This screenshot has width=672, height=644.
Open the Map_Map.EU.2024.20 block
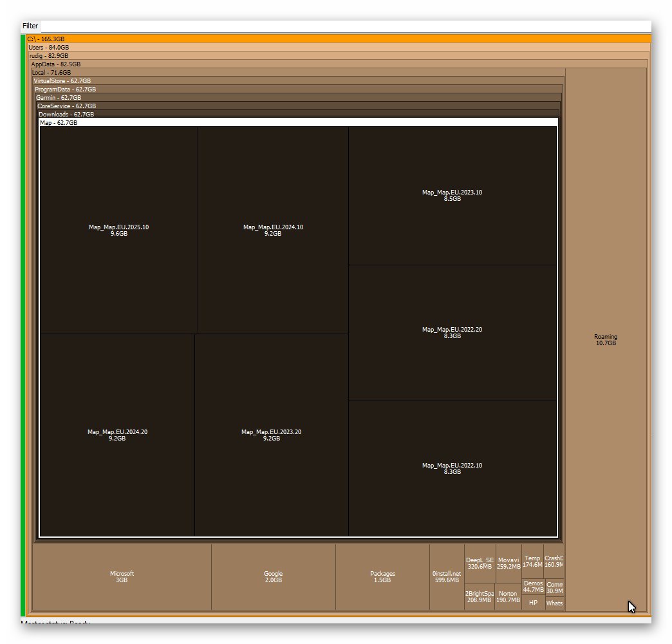click(x=117, y=435)
